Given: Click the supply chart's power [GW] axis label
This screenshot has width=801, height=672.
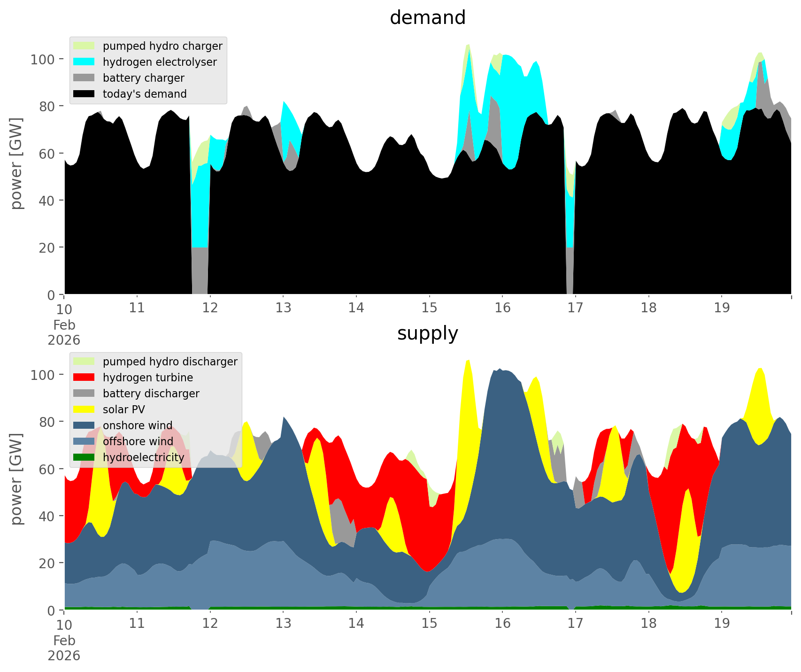Looking at the screenshot, I should coord(16,479).
